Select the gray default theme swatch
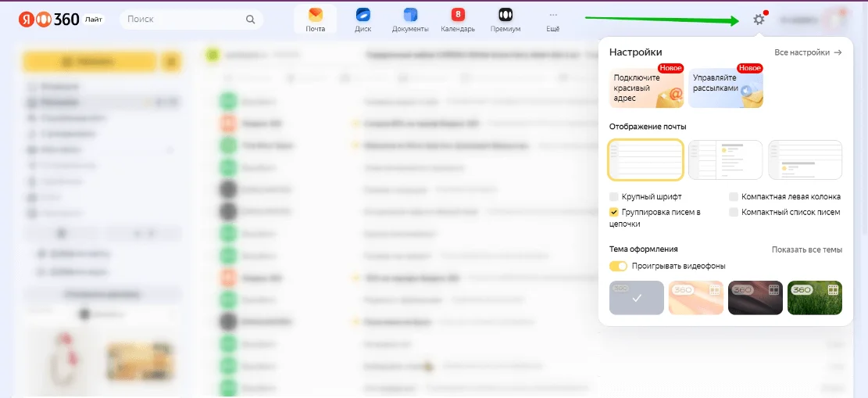868x398 pixels. click(637, 298)
